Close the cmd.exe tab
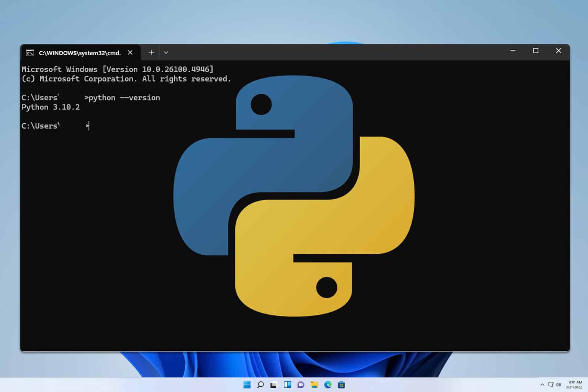 tap(130, 52)
